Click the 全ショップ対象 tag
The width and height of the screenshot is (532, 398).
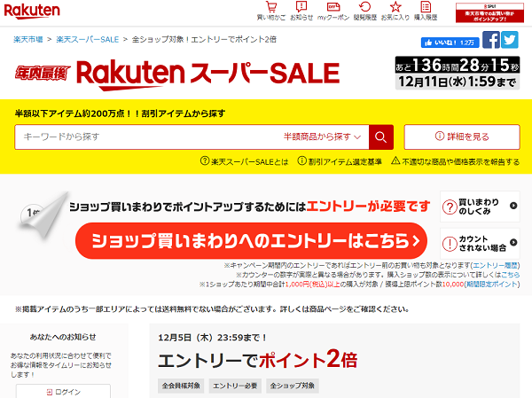click(x=293, y=386)
